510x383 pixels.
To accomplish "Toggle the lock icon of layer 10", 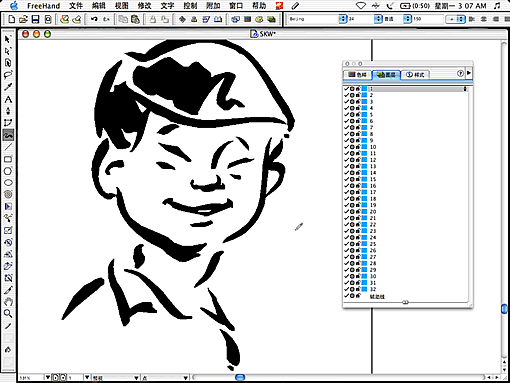I will [x=358, y=147].
